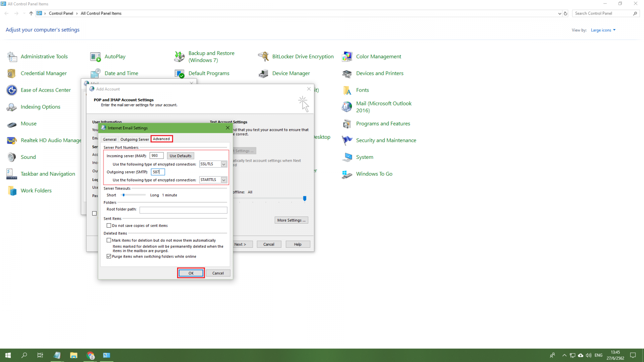
Task: Open Indexing Options icon
Action: (12, 107)
